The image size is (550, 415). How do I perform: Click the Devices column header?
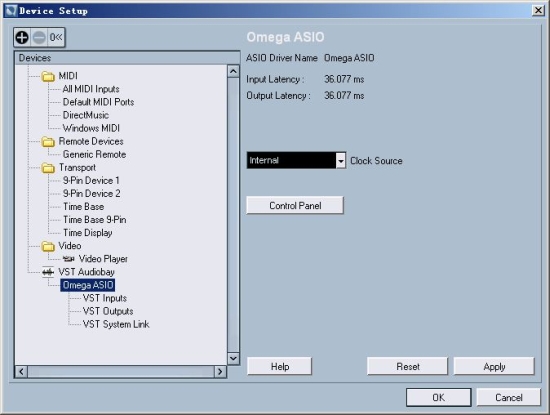coord(127,58)
